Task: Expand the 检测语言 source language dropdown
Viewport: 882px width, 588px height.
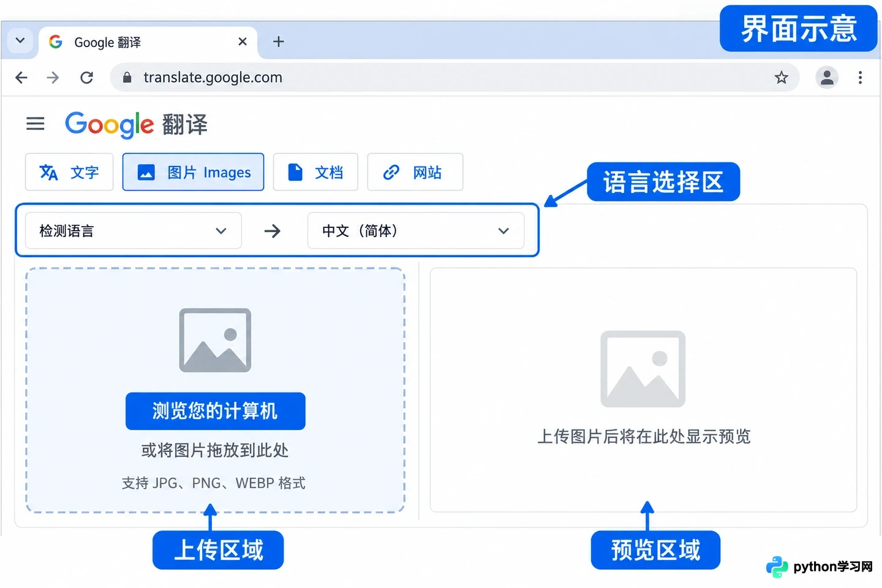Action: [133, 231]
